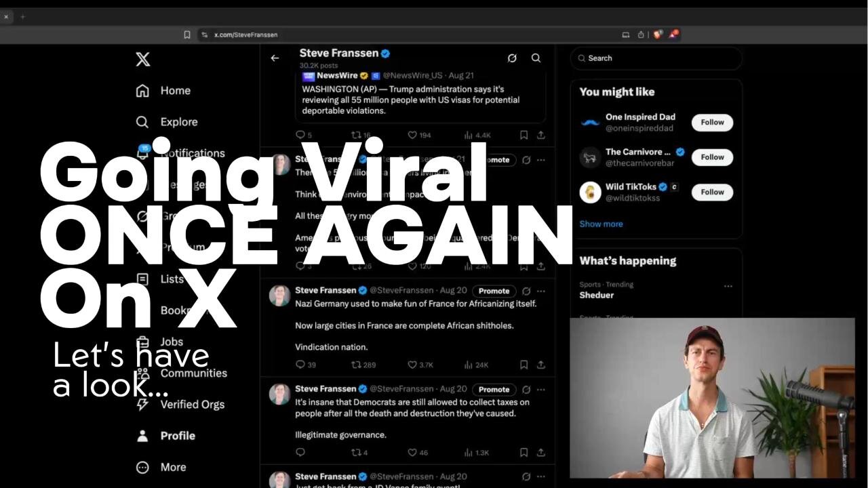The image size is (868, 488).
Task: Promote the Nazi Germany post
Action: [494, 291]
